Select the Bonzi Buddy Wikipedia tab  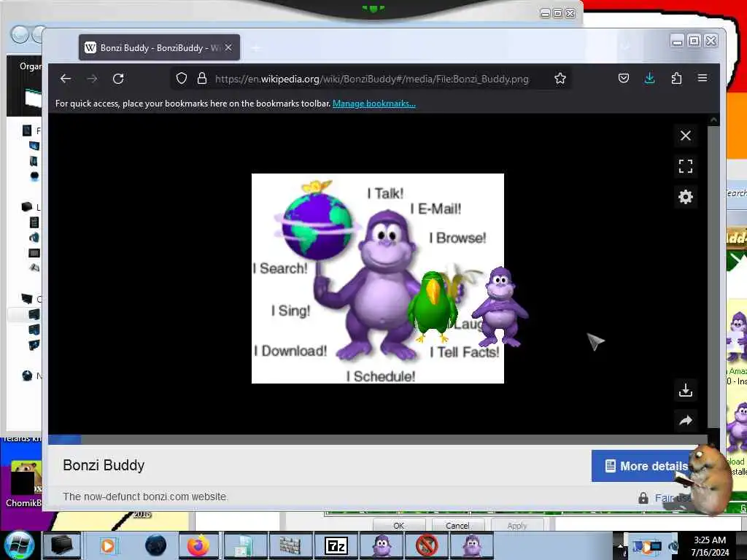(x=159, y=47)
